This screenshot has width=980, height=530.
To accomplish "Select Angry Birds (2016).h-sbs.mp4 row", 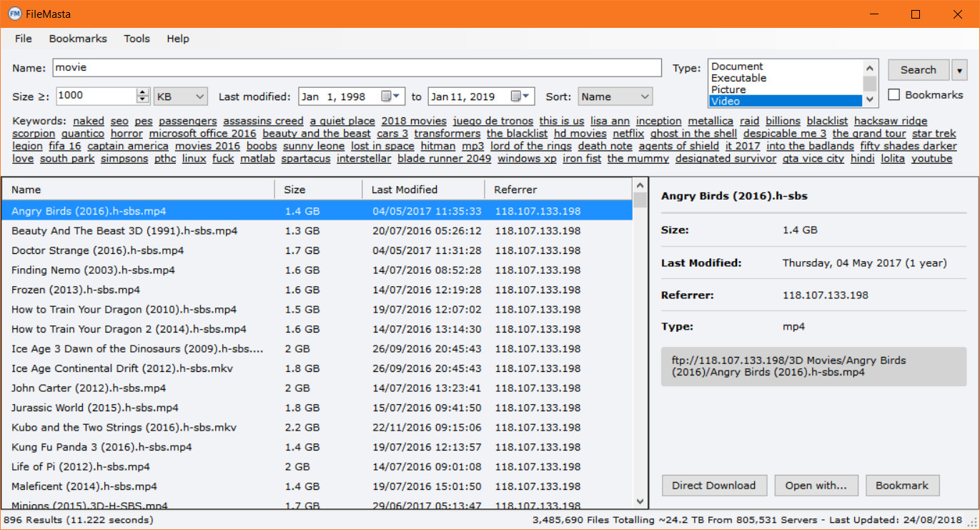I will coord(317,211).
